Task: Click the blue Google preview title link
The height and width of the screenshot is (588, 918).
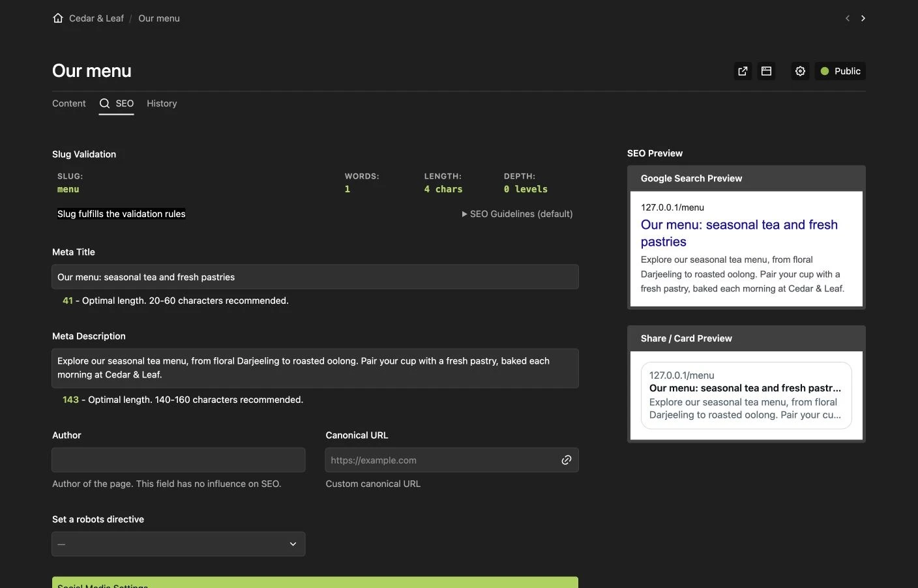Action: pyautogui.click(x=739, y=233)
